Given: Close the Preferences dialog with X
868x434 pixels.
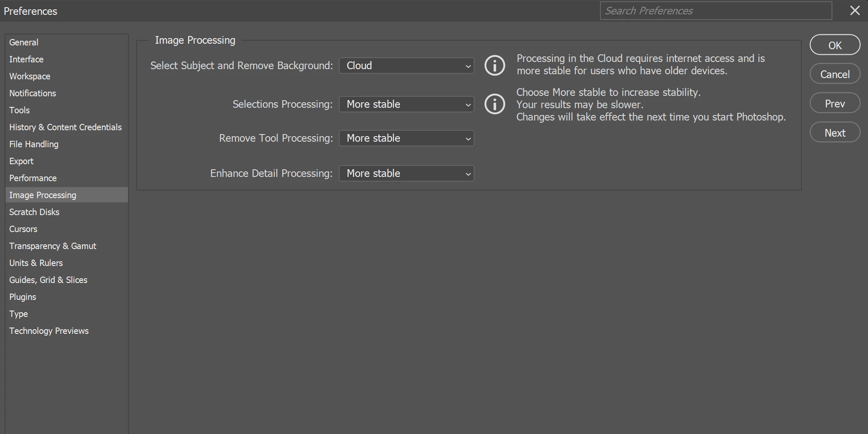Looking at the screenshot, I should pos(855,11).
